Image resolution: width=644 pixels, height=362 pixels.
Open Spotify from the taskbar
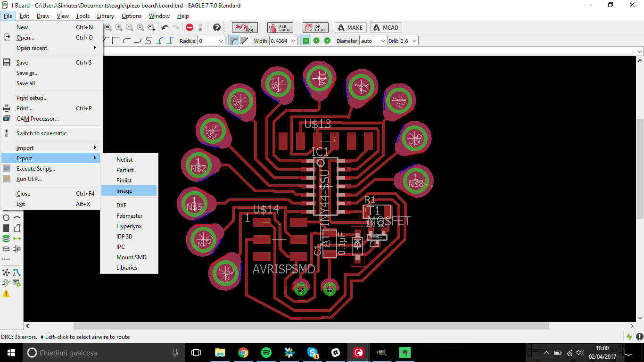pos(266,353)
